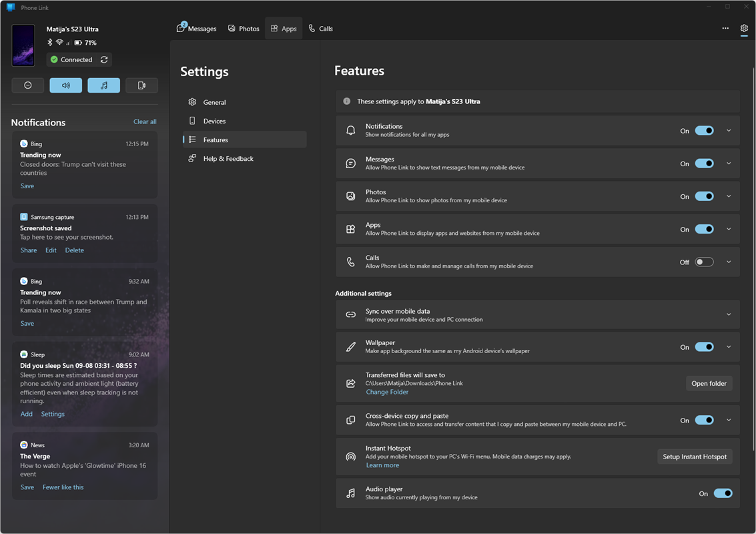
Task: Clear all notifications
Action: (145, 121)
